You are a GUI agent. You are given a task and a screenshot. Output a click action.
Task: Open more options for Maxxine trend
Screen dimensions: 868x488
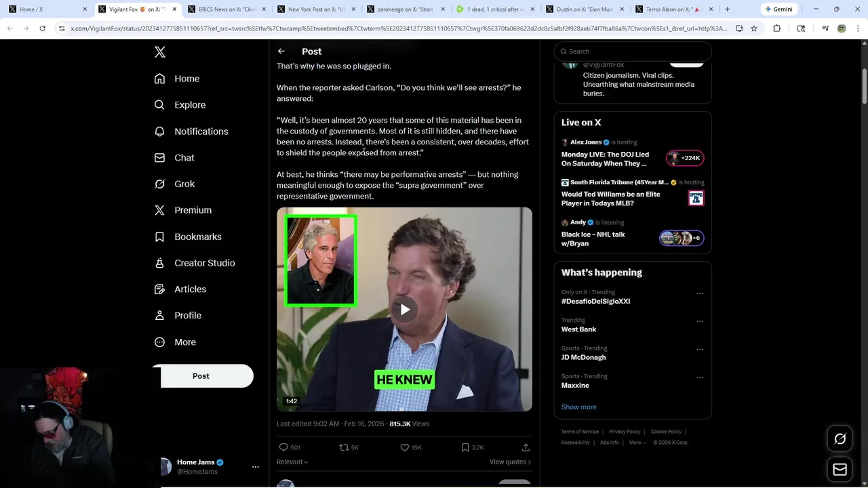point(700,377)
